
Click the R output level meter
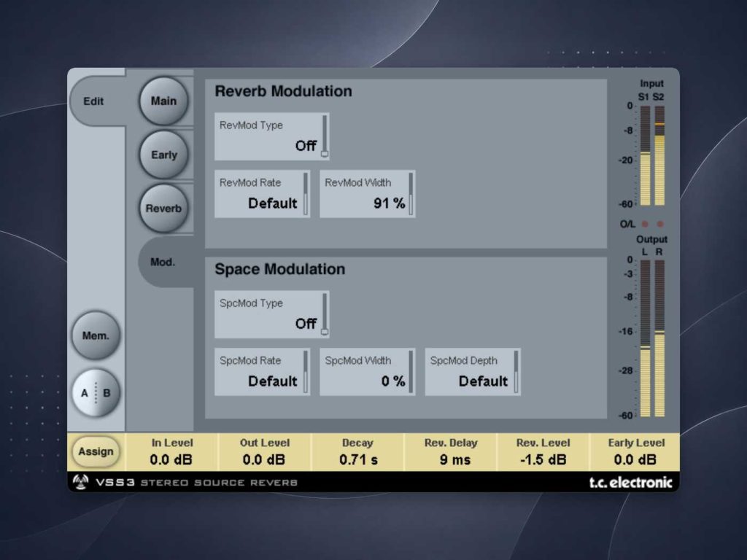coord(659,338)
